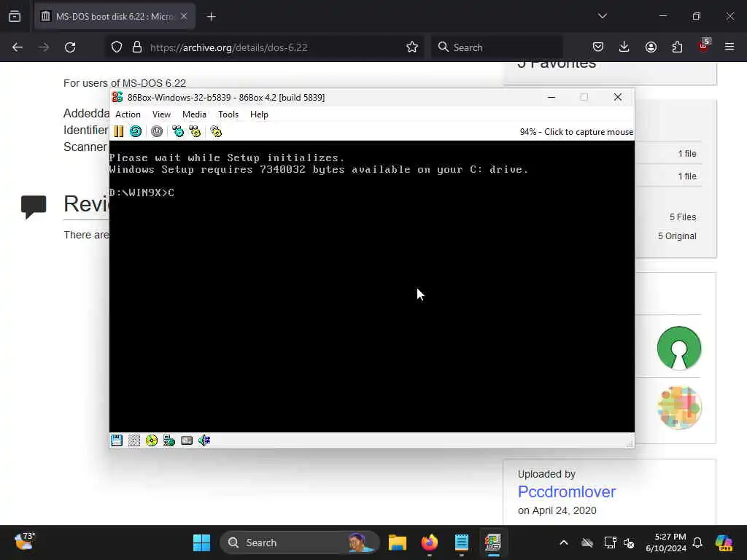Click the 5 Original link
747x560 pixels.
pos(677,236)
